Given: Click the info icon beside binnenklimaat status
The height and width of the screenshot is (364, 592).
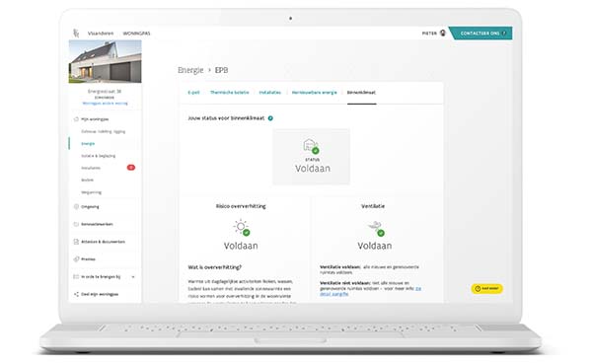Looking at the screenshot, I should (x=270, y=118).
